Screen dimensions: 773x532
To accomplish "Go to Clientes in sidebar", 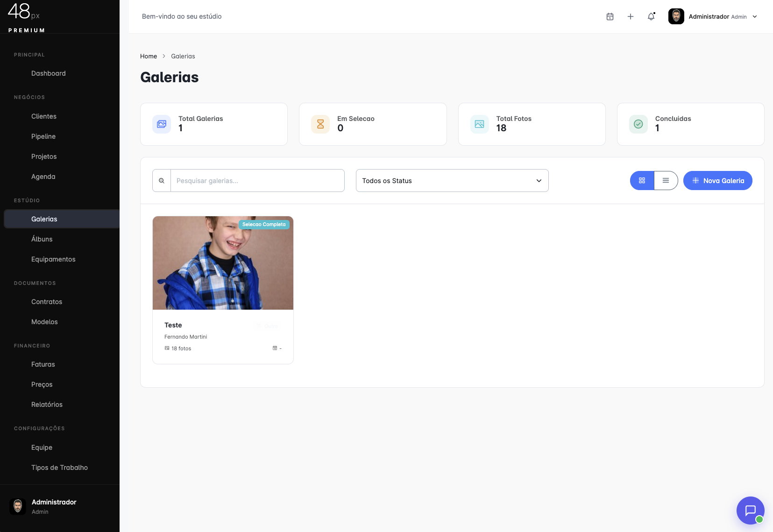I will point(44,116).
